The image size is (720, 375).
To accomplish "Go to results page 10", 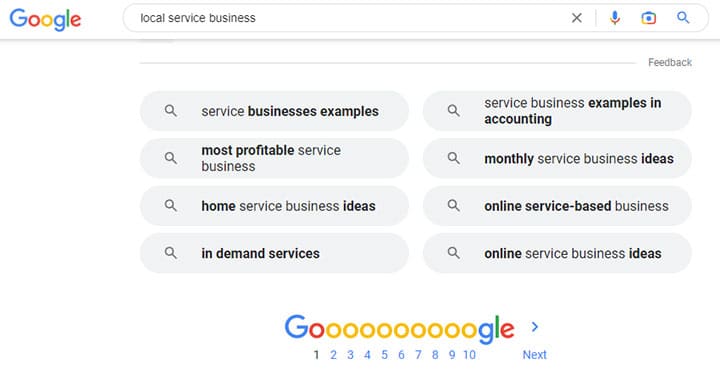I will [x=469, y=355].
